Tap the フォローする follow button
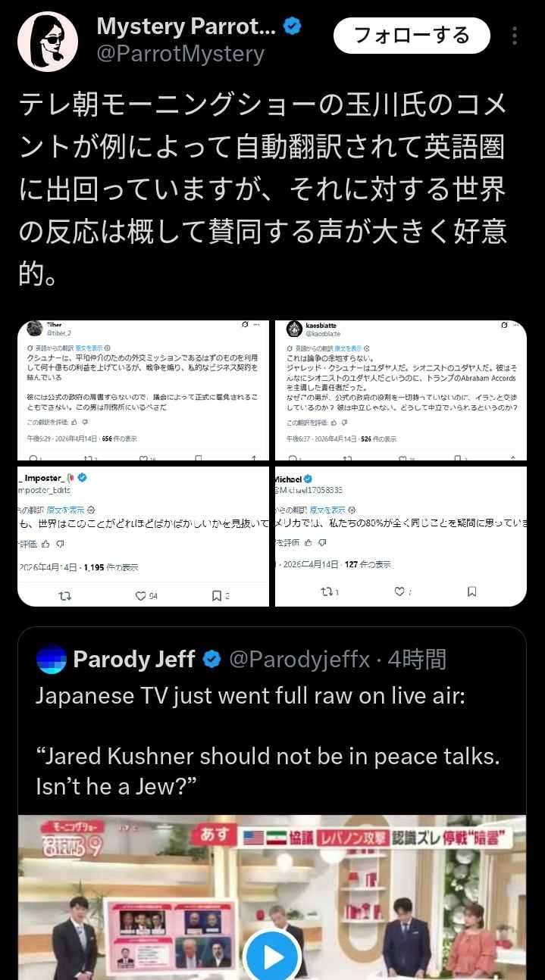The image size is (545, 980). [x=412, y=36]
